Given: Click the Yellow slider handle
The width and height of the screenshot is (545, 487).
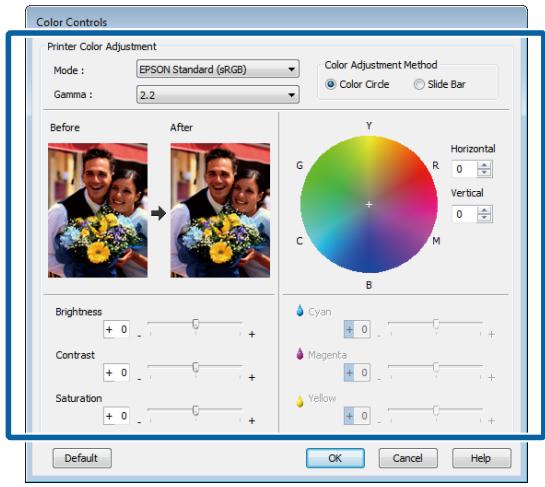Looking at the screenshot, I should tap(436, 410).
